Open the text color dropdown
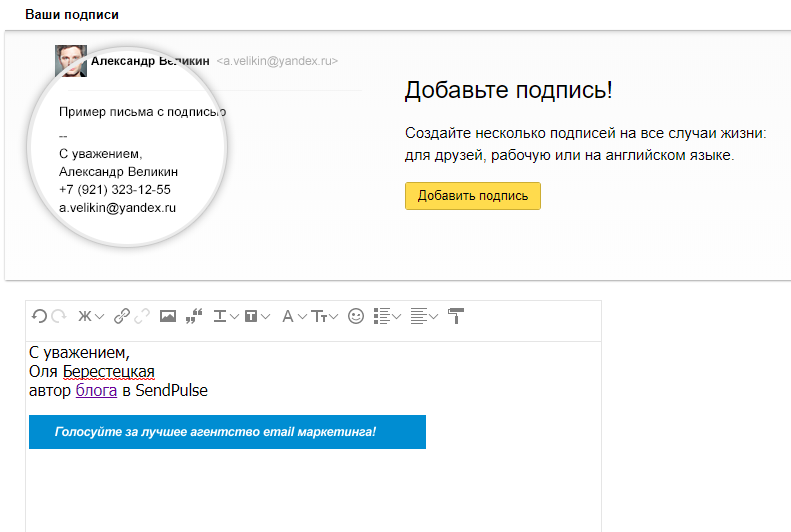Screen dimensions: 791x532 point(225,316)
